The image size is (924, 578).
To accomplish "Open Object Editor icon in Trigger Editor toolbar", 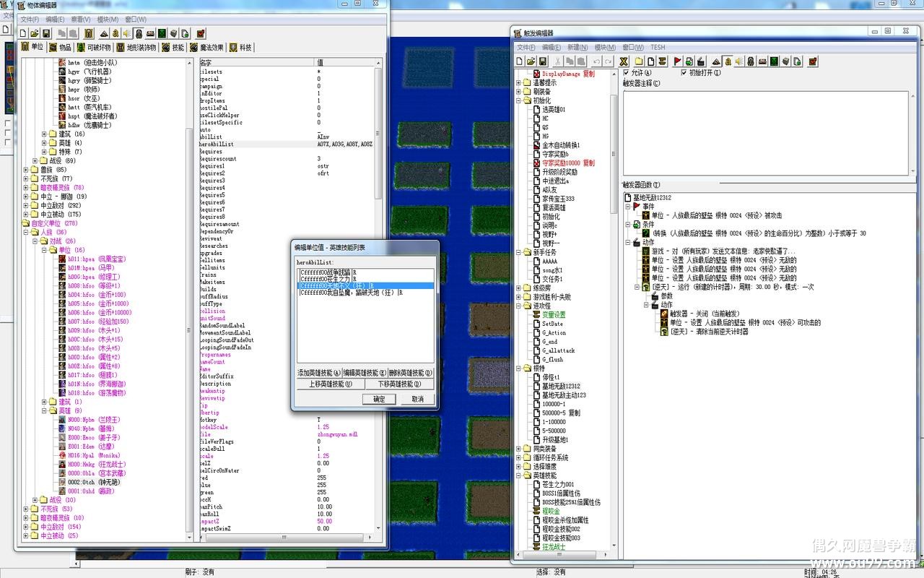I will point(751,61).
